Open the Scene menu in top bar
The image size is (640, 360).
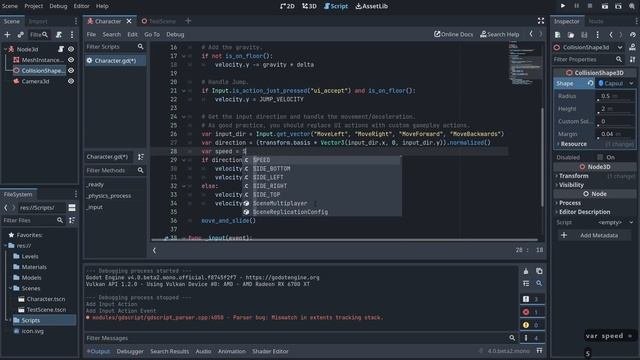pos(10,6)
